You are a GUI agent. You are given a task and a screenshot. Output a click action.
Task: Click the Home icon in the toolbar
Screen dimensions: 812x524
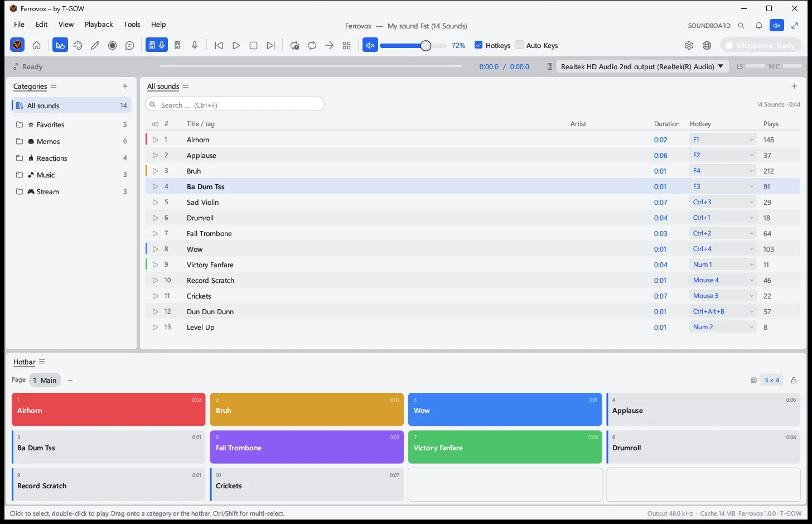tap(36, 45)
